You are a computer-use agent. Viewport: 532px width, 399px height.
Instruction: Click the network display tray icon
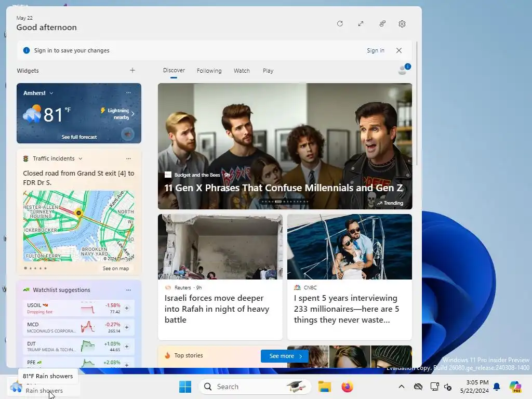(x=434, y=387)
